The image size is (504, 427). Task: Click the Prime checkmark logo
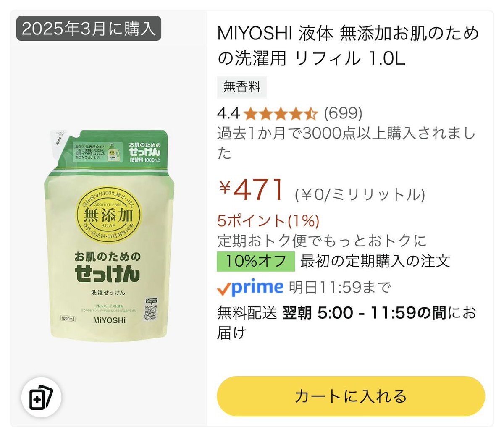tap(250, 288)
